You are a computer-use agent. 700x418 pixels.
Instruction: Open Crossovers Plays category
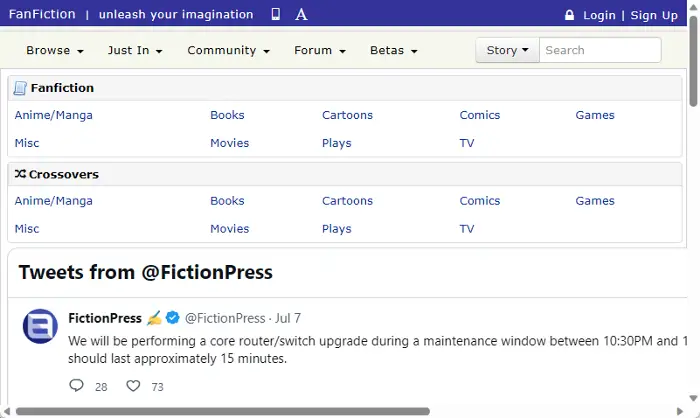click(337, 229)
